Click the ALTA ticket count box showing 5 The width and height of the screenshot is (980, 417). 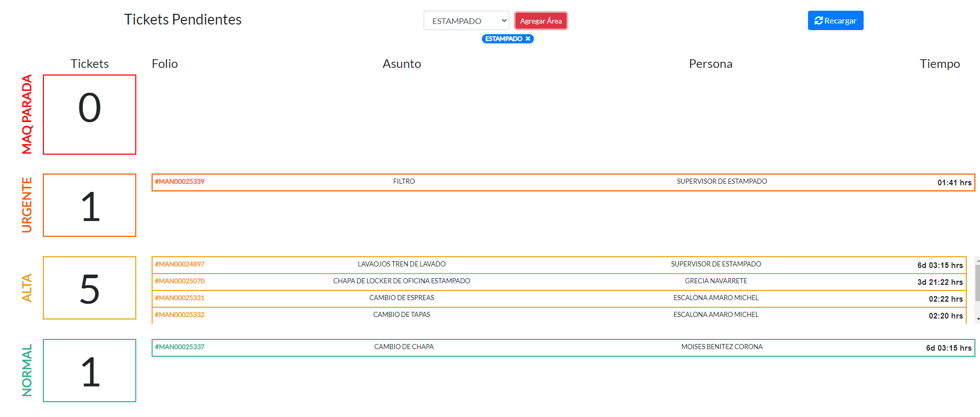(89, 288)
